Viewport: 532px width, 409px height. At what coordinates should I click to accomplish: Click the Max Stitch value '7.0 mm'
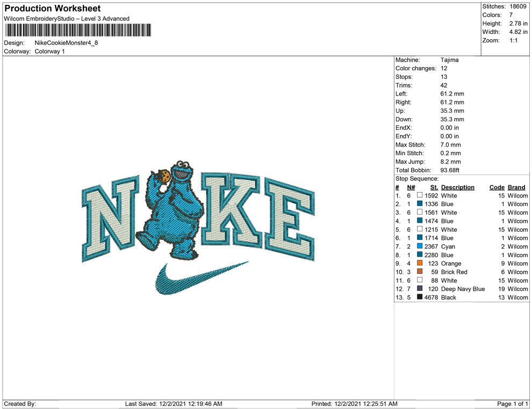point(450,145)
